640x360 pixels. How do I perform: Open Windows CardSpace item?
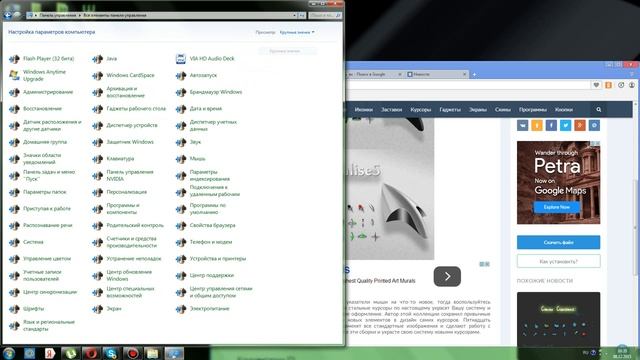[124, 76]
